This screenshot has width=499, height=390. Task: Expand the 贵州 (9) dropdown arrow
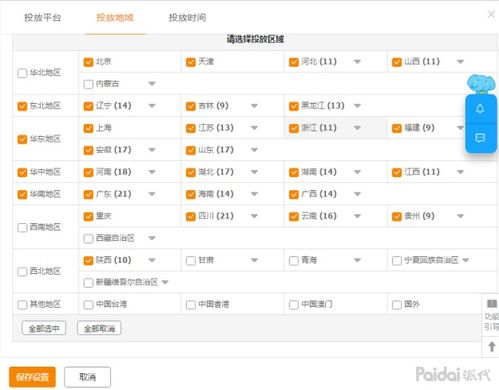pos(460,216)
